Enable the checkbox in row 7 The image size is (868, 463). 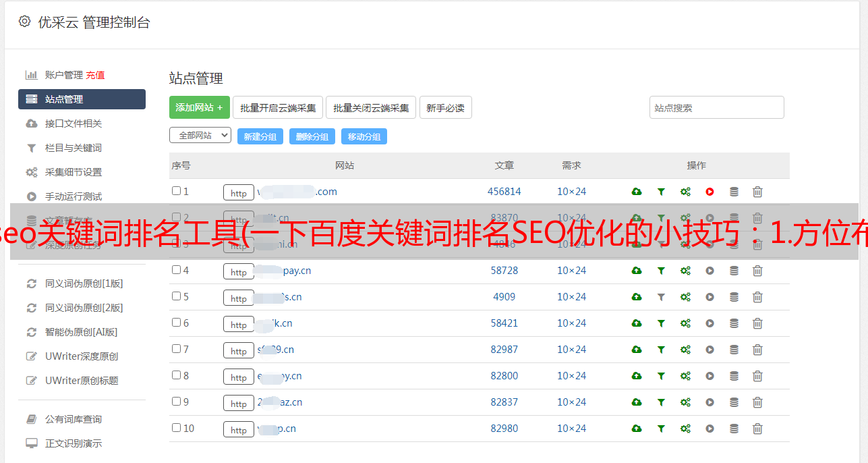pyautogui.click(x=176, y=349)
